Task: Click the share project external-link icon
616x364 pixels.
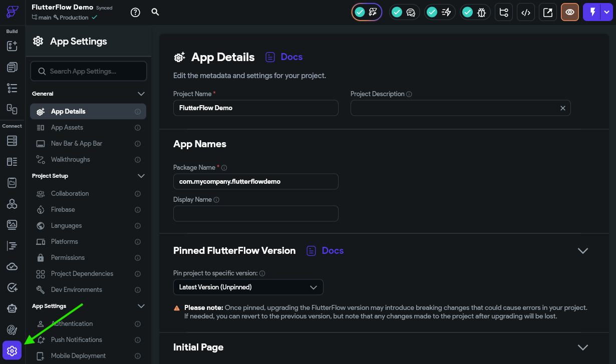Action: [x=548, y=13]
